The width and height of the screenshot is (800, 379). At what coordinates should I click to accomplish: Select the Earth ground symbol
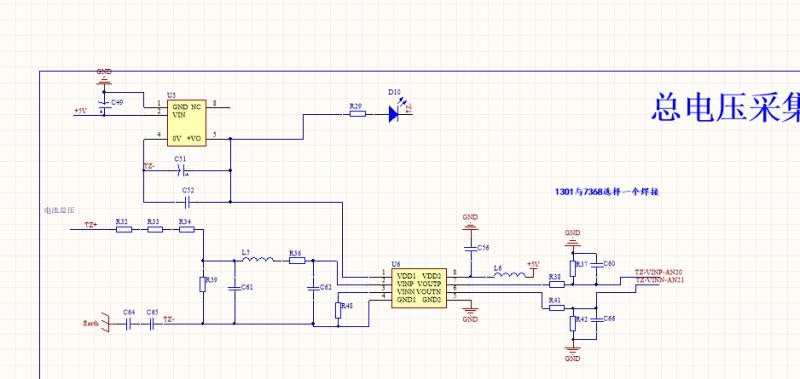point(106,323)
